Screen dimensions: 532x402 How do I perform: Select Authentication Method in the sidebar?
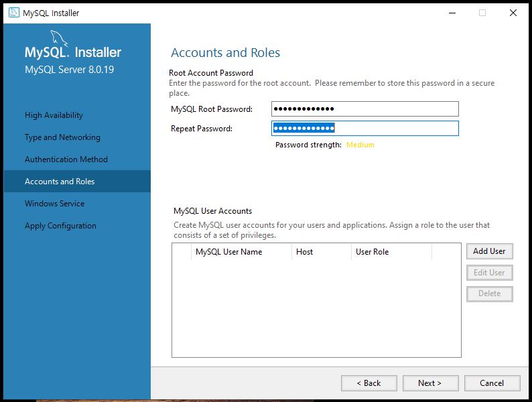pyautogui.click(x=66, y=159)
